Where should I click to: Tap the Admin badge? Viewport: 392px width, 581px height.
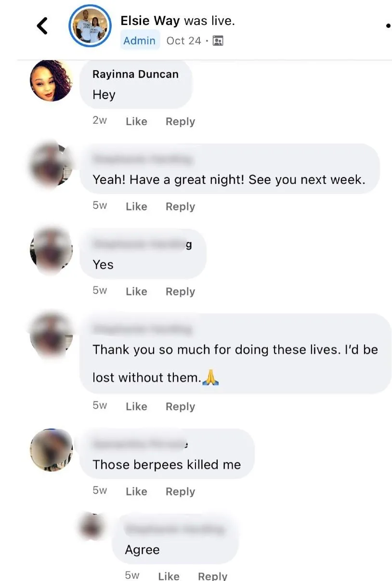tap(139, 41)
